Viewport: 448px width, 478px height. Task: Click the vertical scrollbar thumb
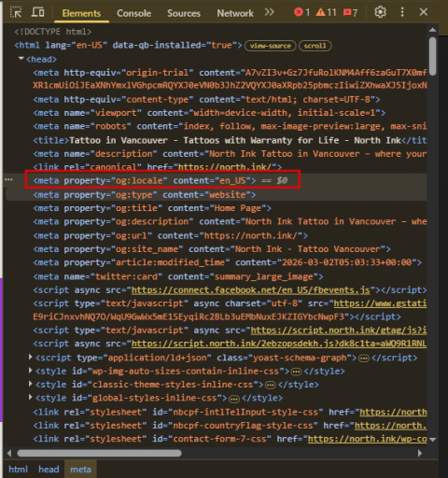point(432,56)
